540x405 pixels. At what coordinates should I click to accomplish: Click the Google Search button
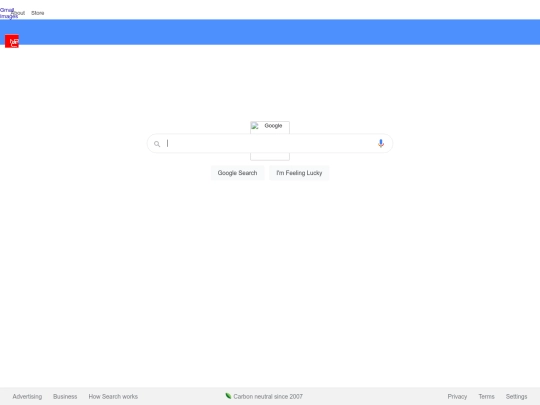click(x=237, y=173)
